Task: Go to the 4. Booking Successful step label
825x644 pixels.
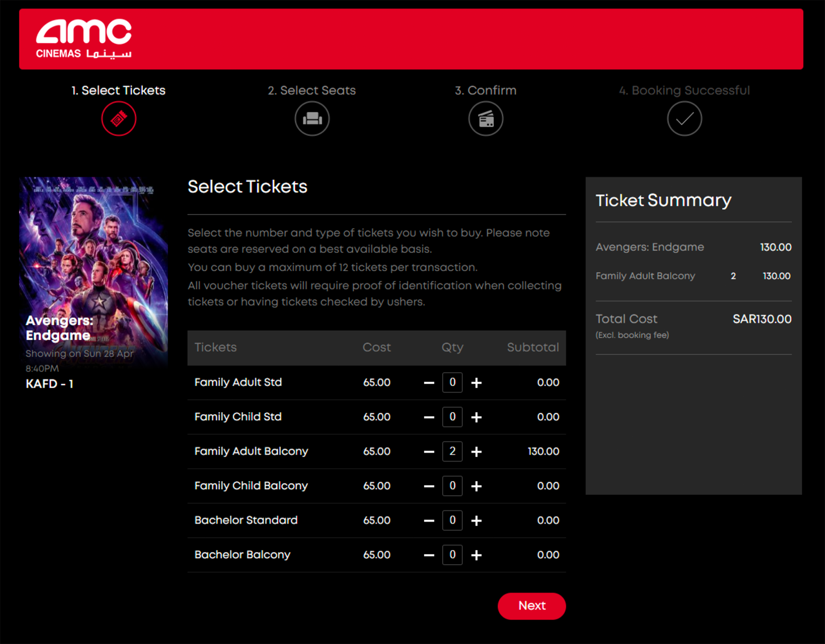Action: (685, 90)
